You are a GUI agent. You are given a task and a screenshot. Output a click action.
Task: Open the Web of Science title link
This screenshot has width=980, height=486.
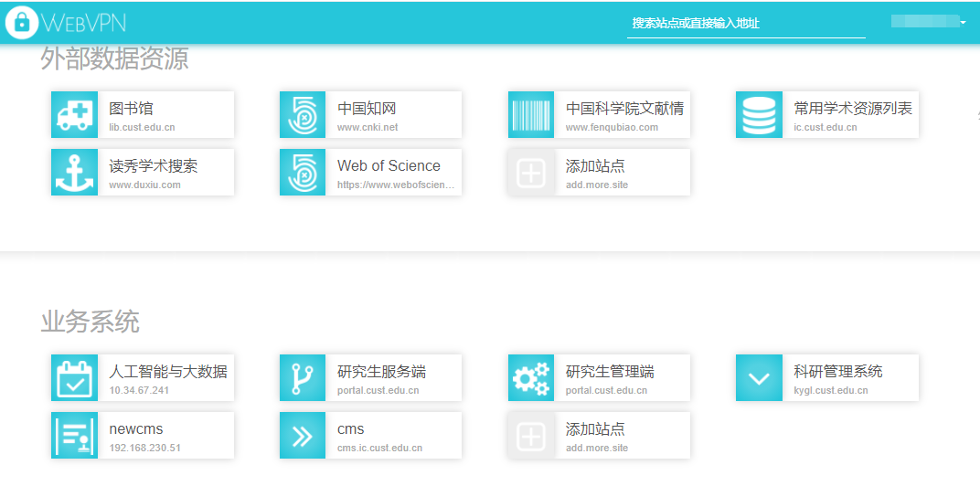pyautogui.click(x=389, y=165)
